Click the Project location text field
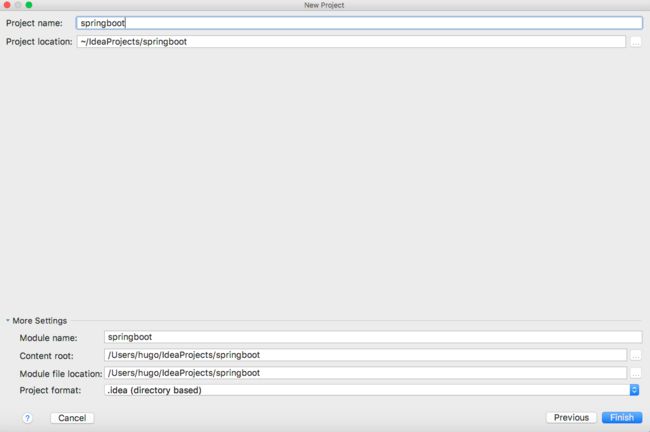Screen dimensions: 650x432 (x=351, y=41)
